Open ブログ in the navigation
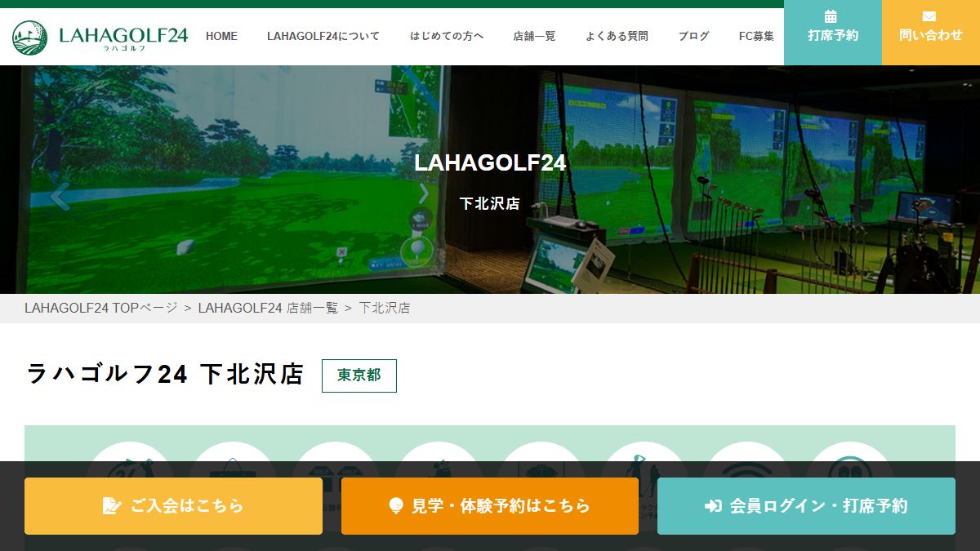Viewport: 980px width, 551px height. tap(693, 36)
